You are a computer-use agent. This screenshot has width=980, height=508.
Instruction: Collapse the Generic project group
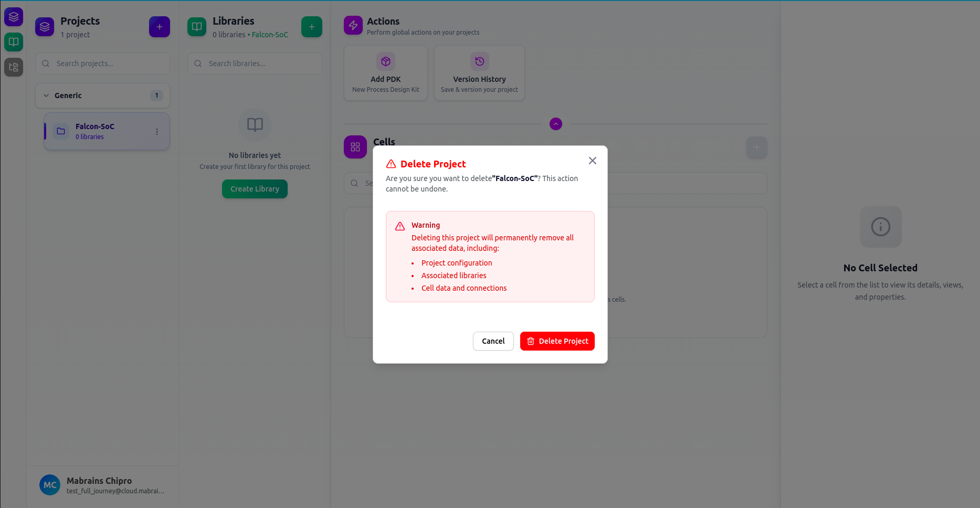[x=46, y=96]
